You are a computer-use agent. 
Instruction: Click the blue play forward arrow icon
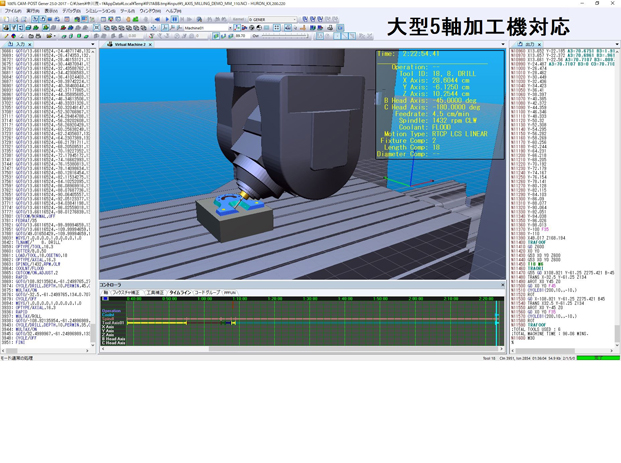point(167,19)
